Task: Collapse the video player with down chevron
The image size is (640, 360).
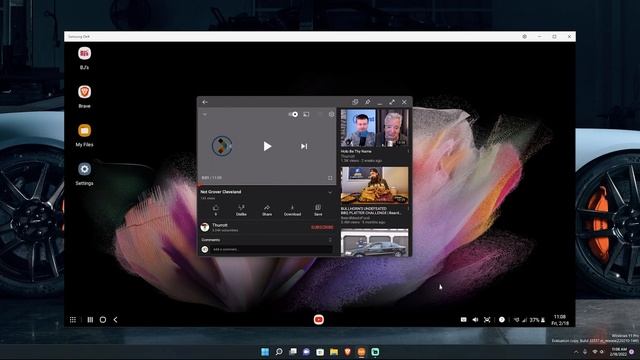Action: click(x=205, y=114)
